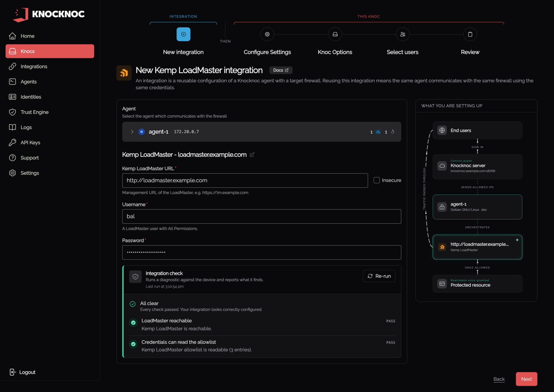
Task: Focus the Username input field
Action: [262, 216]
